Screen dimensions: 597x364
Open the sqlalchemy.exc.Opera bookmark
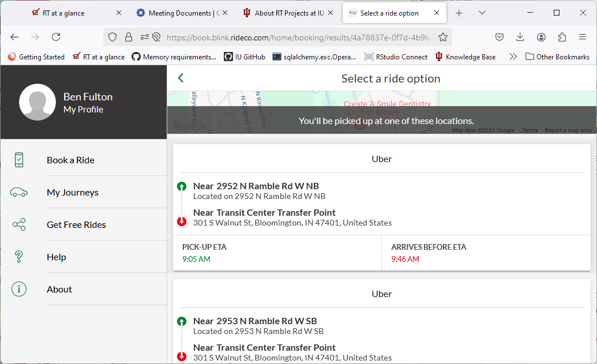(x=314, y=57)
